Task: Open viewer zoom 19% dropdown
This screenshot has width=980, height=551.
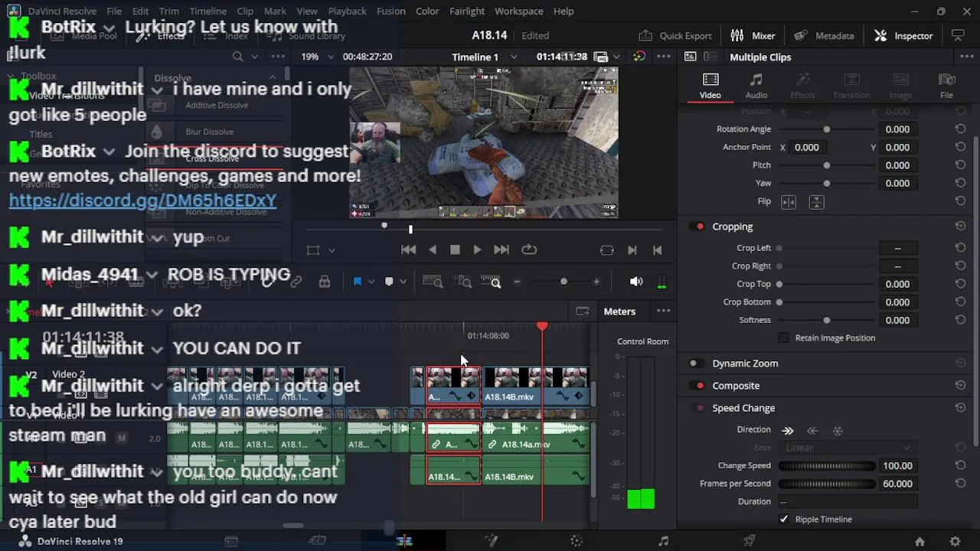Action: click(x=318, y=57)
